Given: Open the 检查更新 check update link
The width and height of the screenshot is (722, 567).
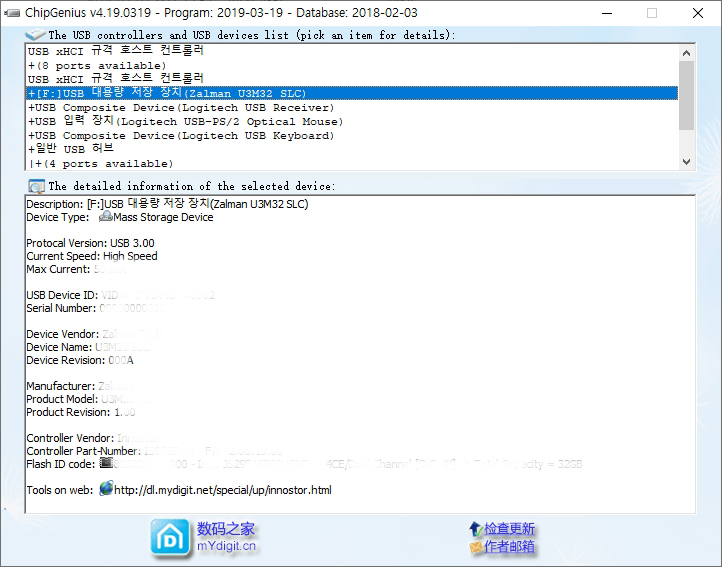Looking at the screenshot, I should click(509, 529).
